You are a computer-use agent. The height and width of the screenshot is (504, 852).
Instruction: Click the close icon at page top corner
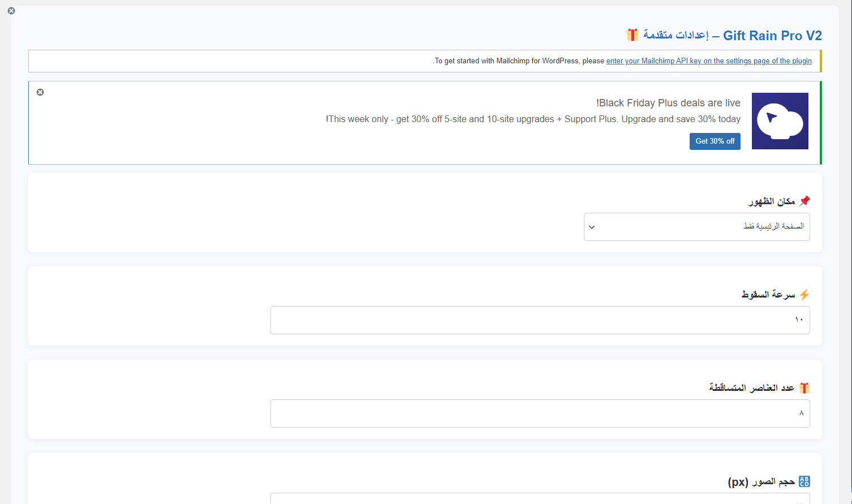[x=11, y=11]
